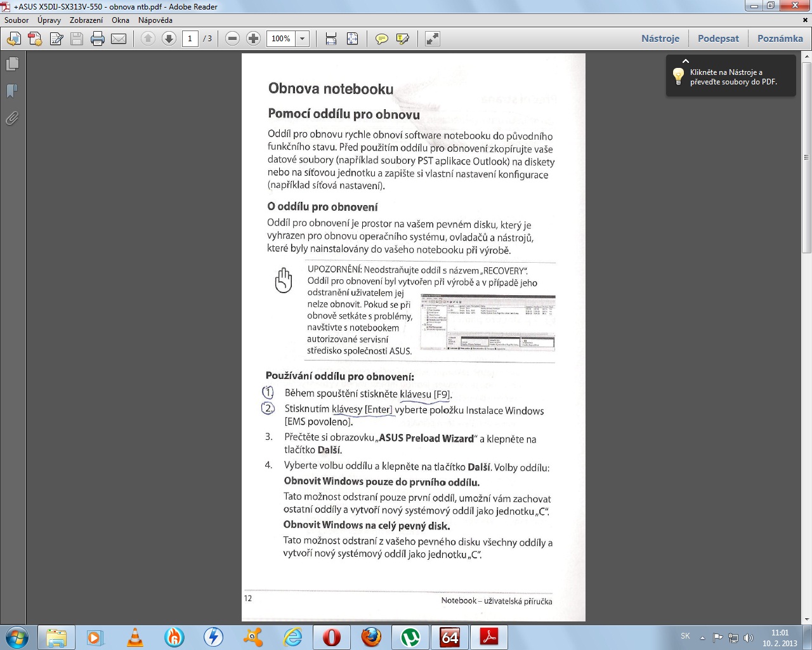Open Firefox from the taskbar
Screen dimensions: 812x650
click(x=371, y=637)
